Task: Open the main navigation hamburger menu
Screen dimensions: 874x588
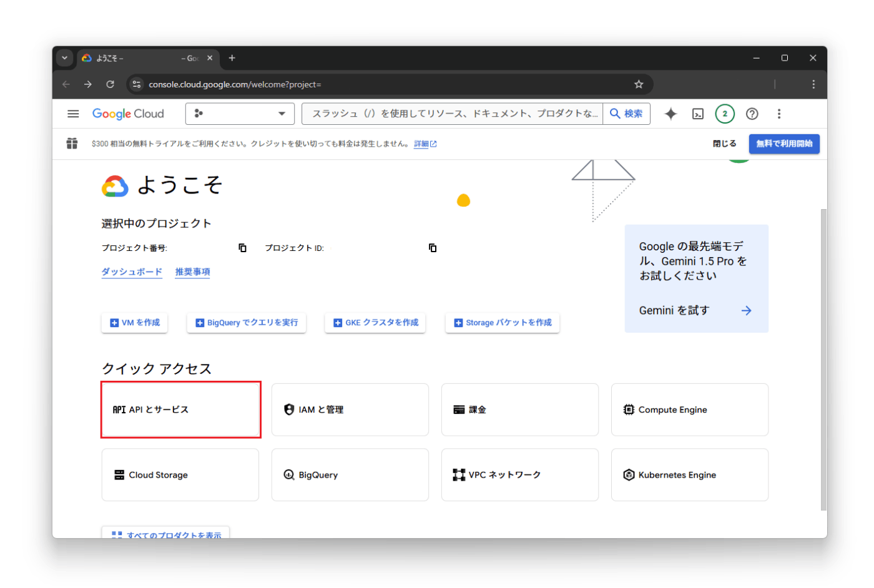Action: click(73, 114)
